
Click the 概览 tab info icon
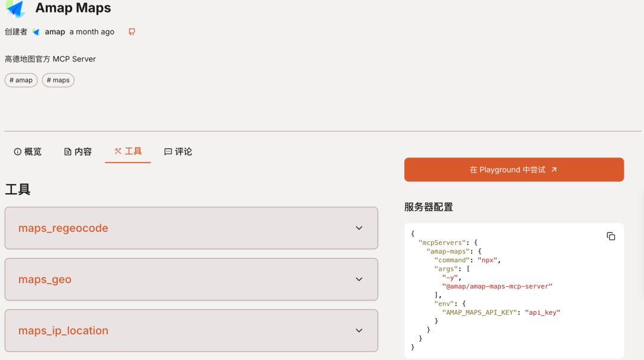[x=18, y=152]
